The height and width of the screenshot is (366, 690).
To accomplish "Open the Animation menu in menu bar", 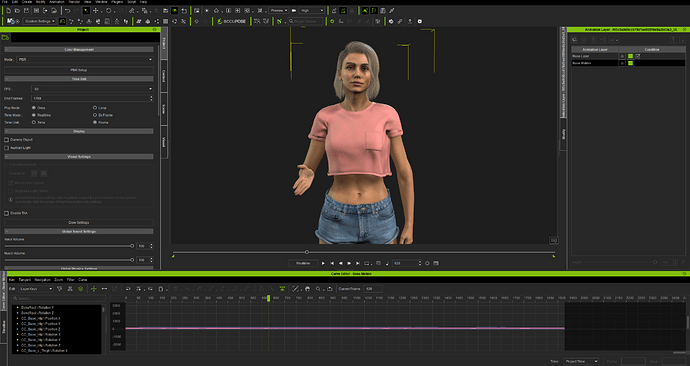I will [57, 2].
